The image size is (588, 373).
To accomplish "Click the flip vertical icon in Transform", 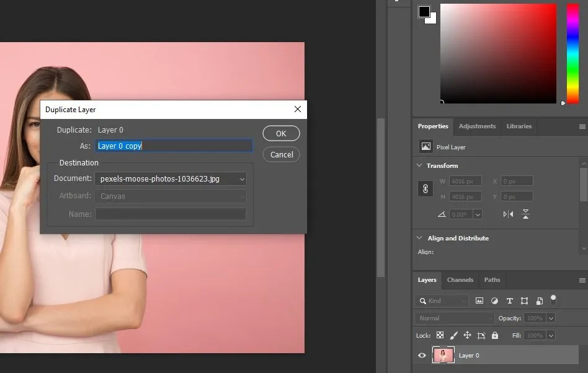I will (x=525, y=214).
